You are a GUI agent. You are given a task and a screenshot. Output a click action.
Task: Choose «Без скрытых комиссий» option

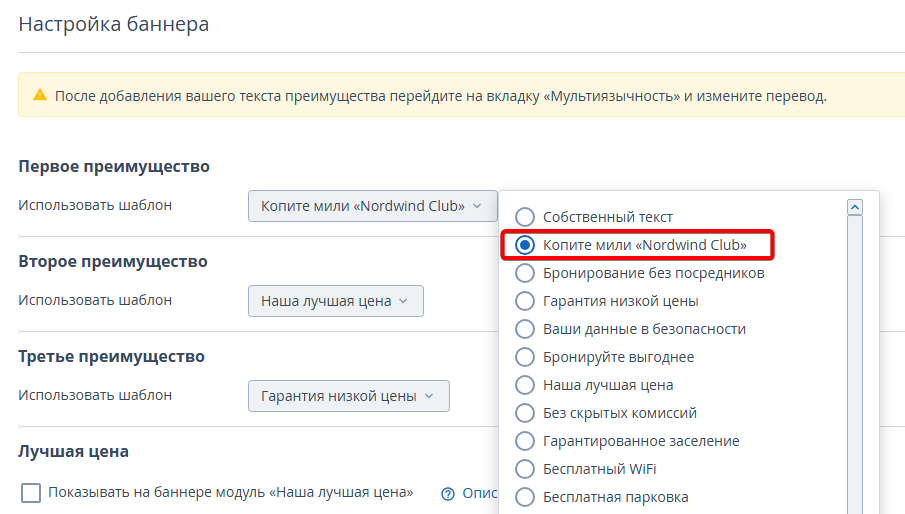coord(525,413)
